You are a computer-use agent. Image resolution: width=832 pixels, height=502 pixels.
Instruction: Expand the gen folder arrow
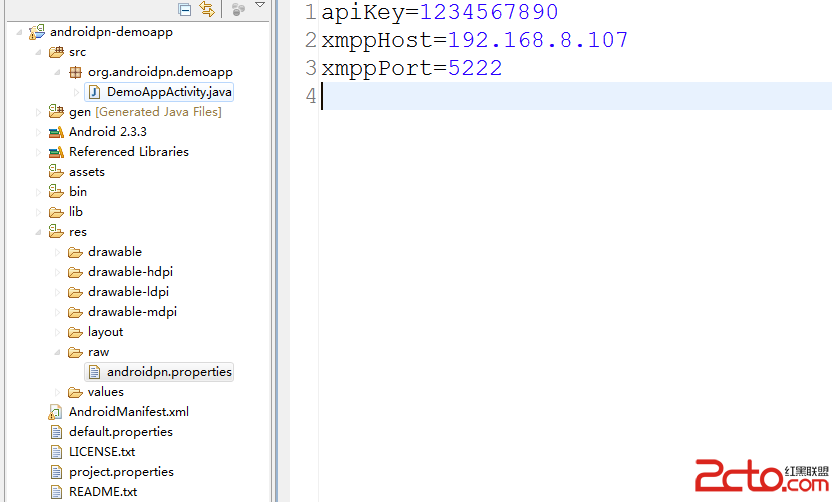[x=38, y=112]
